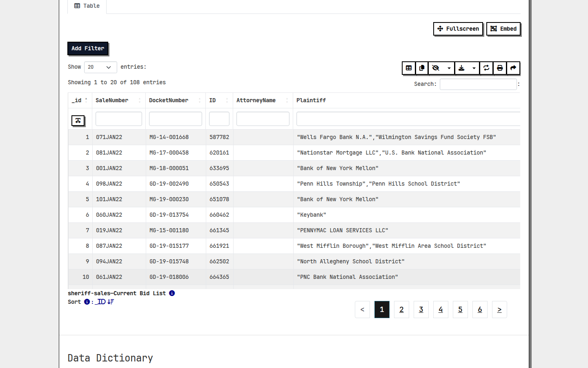Click info icon beside Current Bid List
The width and height of the screenshot is (588, 368).
[x=172, y=293]
